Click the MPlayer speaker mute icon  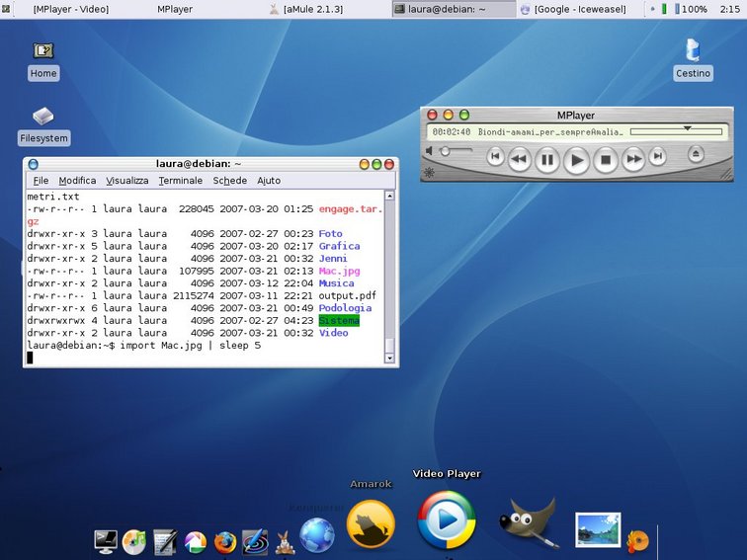[429, 151]
